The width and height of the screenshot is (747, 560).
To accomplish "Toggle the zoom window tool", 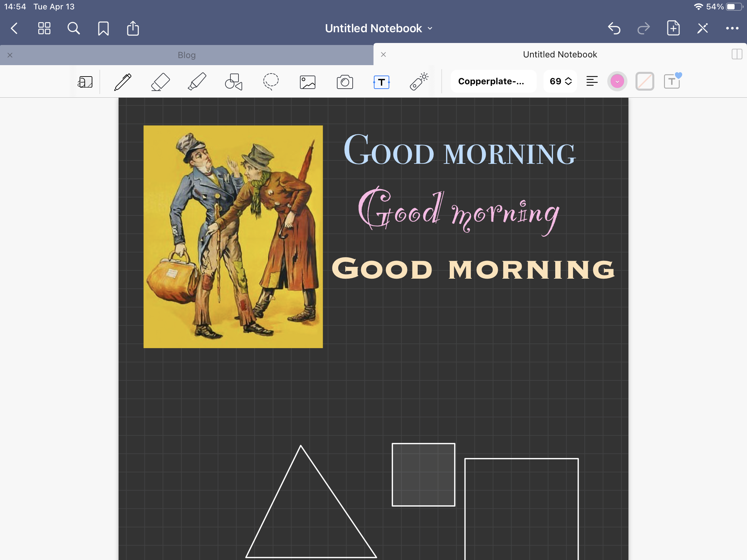I will coord(85,82).
